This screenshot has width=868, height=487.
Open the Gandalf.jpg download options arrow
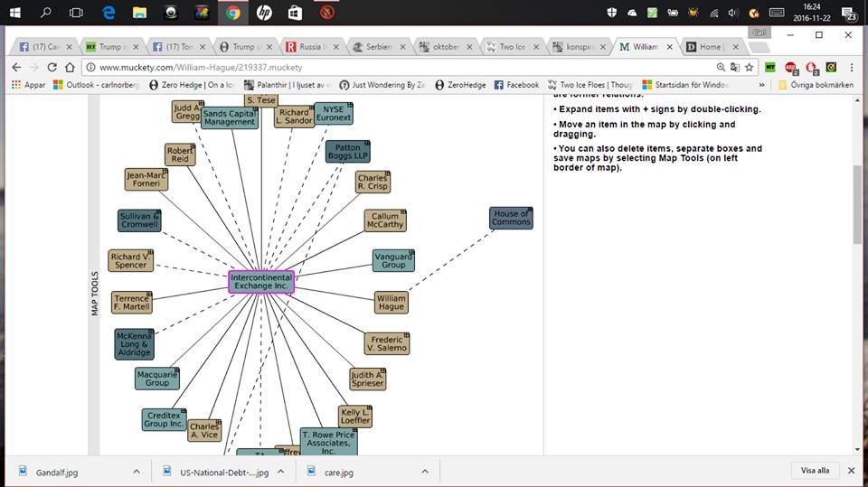(137, 471)
